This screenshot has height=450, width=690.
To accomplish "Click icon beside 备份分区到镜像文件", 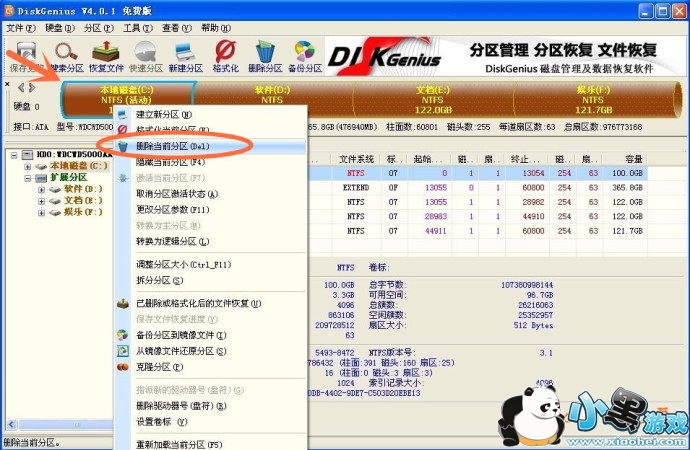I will (x=123, y=335).
